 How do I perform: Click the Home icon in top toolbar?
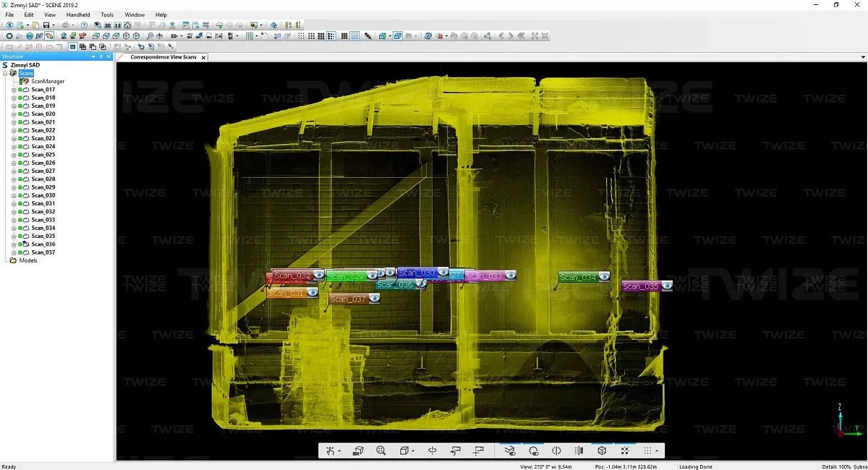click(127, 25)
